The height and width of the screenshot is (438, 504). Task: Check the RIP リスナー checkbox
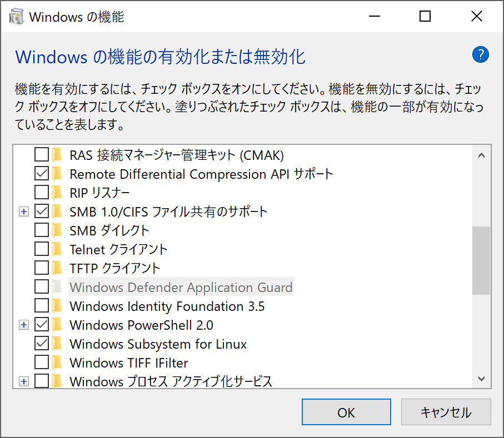click(x=42, y=192)
